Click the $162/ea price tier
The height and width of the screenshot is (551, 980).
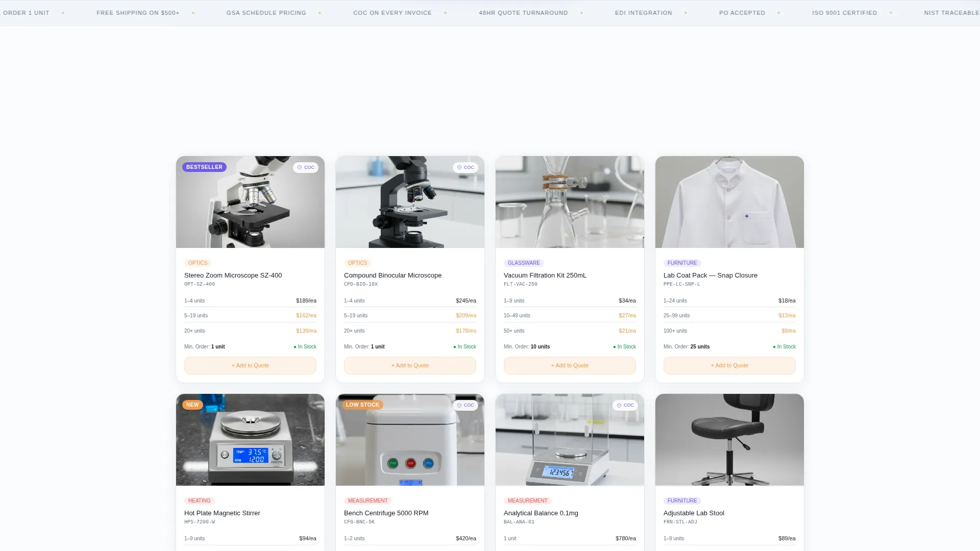click(x=306, y=315)
